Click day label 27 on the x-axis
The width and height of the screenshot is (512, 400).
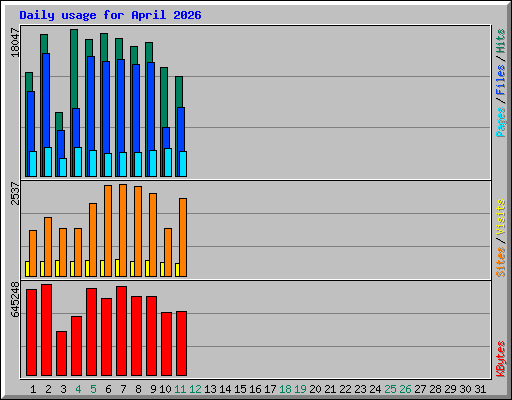click(420, 389)
